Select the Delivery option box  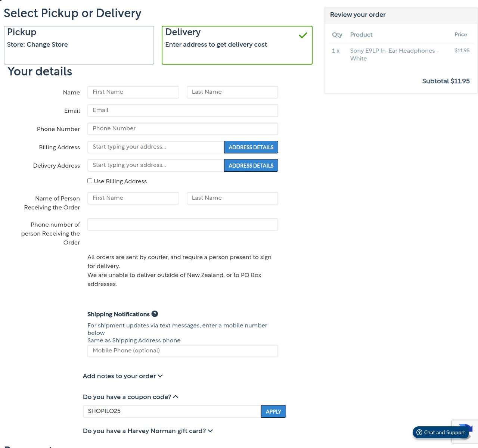237,45
